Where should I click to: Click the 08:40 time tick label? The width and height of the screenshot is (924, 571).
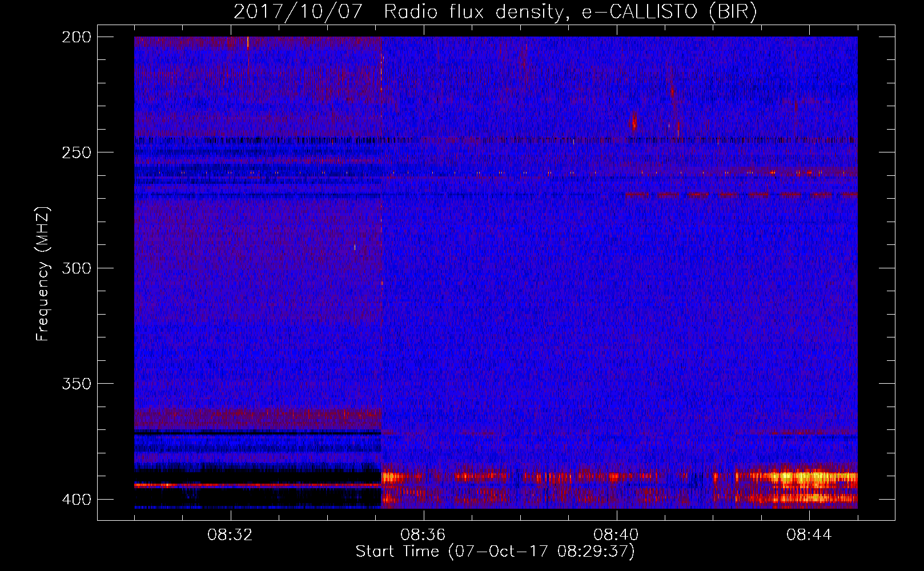click(616, 535)
